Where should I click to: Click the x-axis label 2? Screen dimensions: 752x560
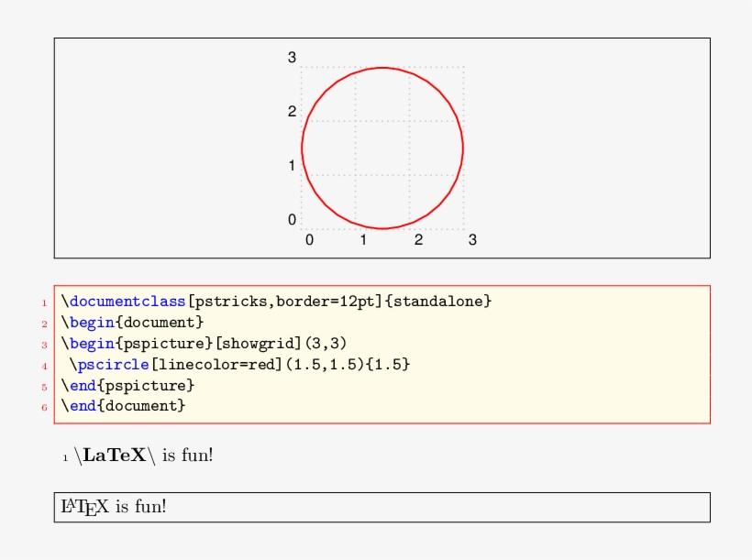click(418, 241)
